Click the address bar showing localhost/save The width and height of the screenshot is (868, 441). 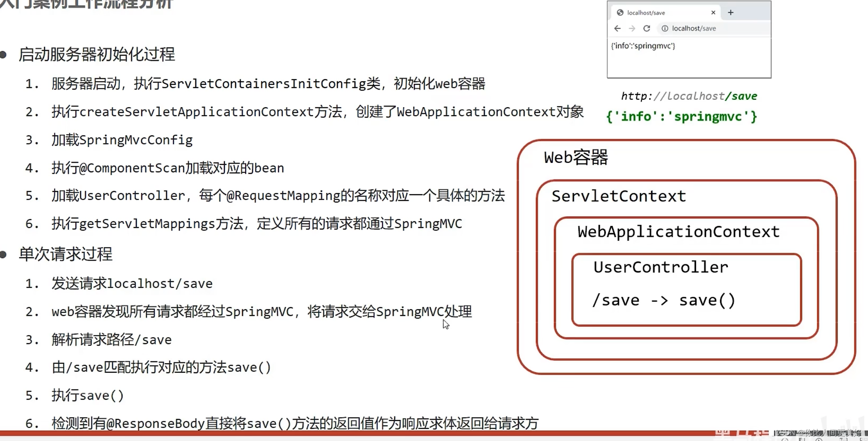click(x=694, y=28)
